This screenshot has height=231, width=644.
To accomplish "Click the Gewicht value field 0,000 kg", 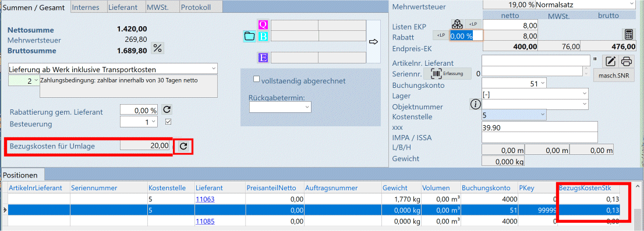I will tap(503, 162).
